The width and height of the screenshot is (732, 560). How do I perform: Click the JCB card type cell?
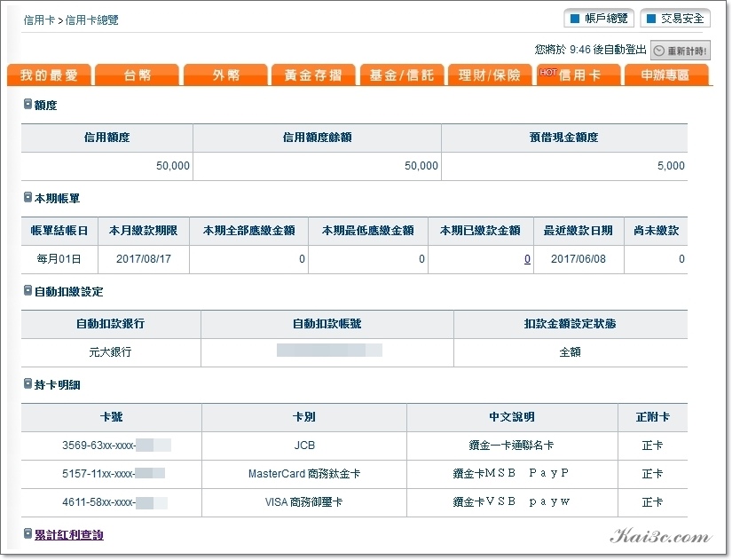click(304, 446)
